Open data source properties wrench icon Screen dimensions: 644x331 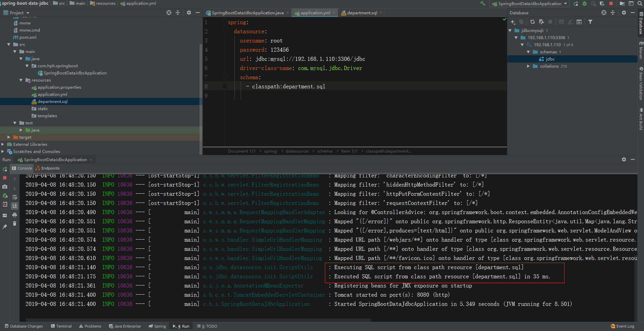(541, 22)
